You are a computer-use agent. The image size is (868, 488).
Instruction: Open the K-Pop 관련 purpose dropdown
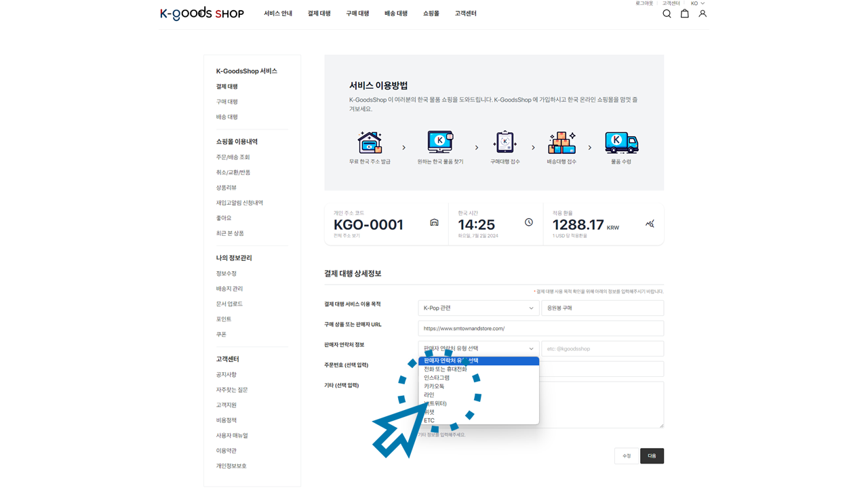[x=478, y=308]
